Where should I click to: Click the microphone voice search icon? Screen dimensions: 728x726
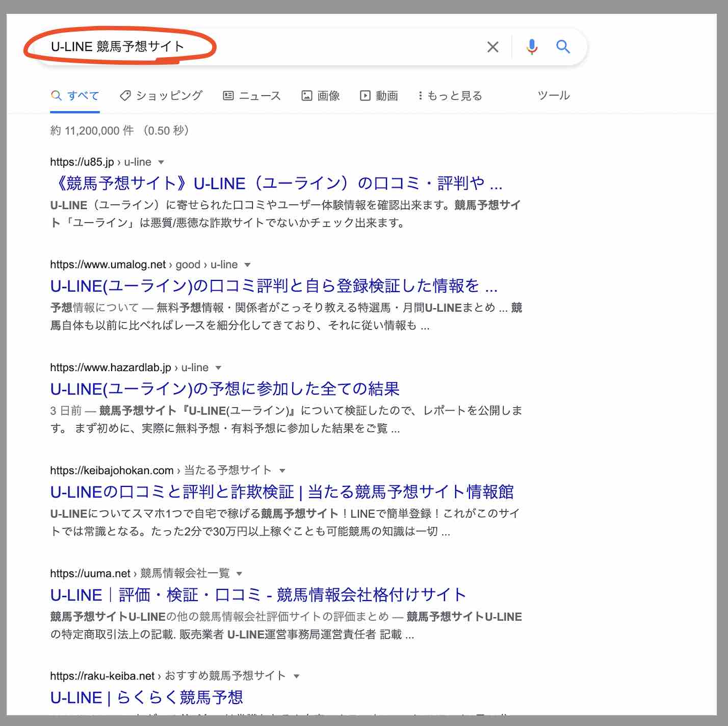click(532, 47)
